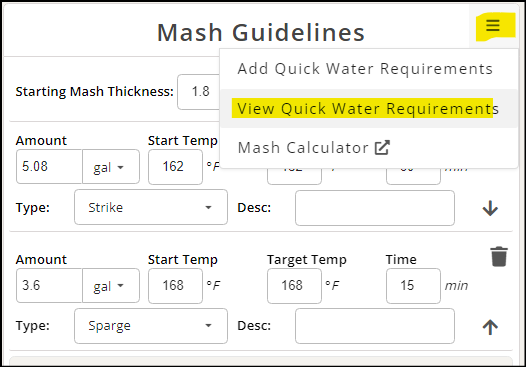Select Add Quick Water Requirements
The height and width of the screenshot is (367, 526).
coord(365,69)
